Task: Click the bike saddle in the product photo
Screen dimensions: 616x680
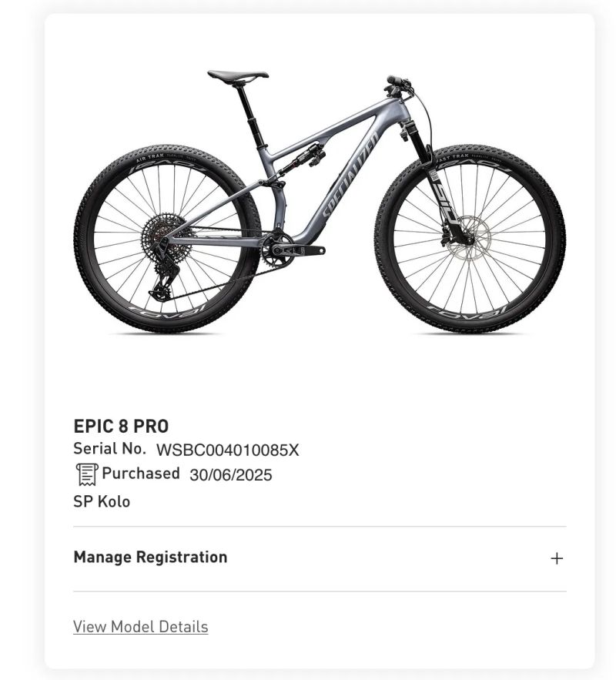Action: pos(235,76)
